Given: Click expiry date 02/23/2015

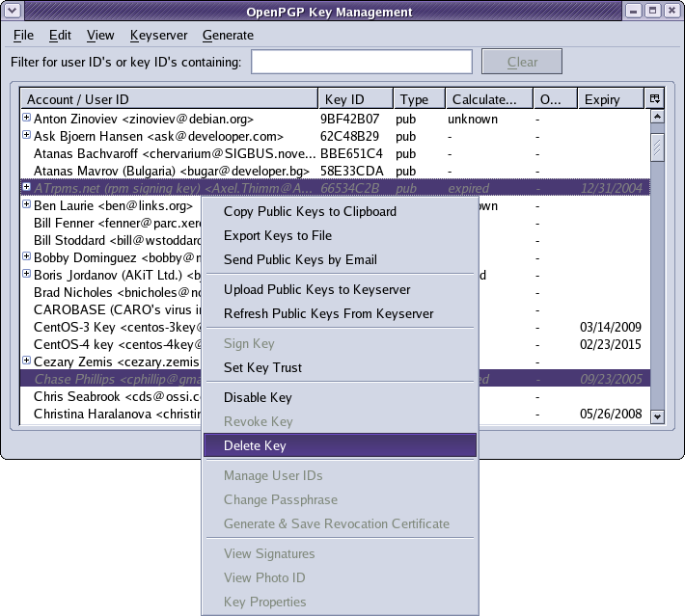Looking at the screenshot, I should [x=611, y=344].
